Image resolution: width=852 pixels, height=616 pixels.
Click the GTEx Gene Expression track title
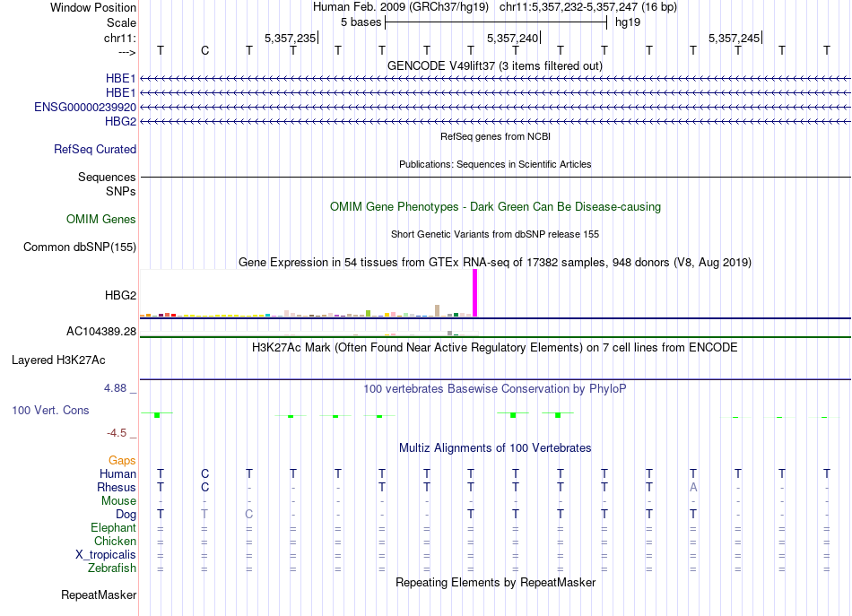(495, 263)
